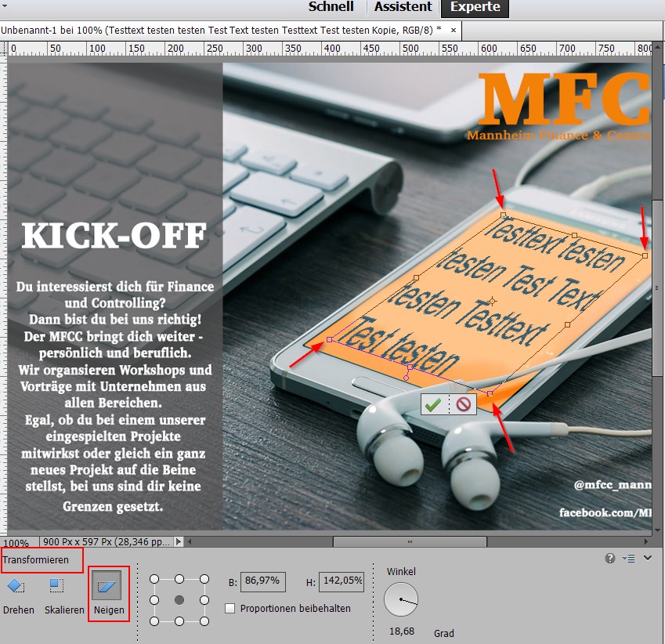
Task: Click the horizontal scrollbar thumb
Action: (x=410, y=541)
